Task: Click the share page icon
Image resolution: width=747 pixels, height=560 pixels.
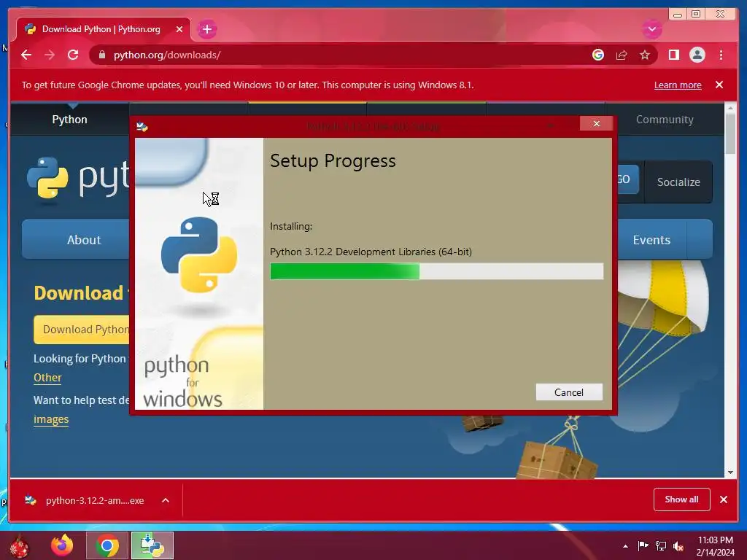Action: click(622, 55)
